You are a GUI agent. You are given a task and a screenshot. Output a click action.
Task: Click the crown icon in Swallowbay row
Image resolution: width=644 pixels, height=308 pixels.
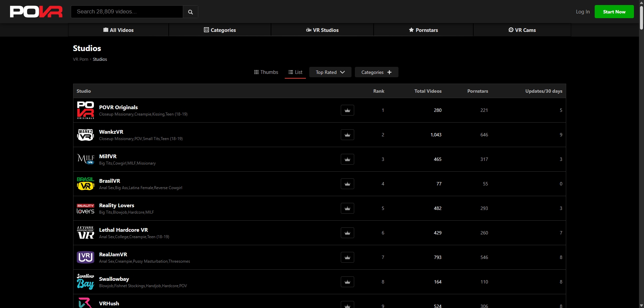coord(347,282)
